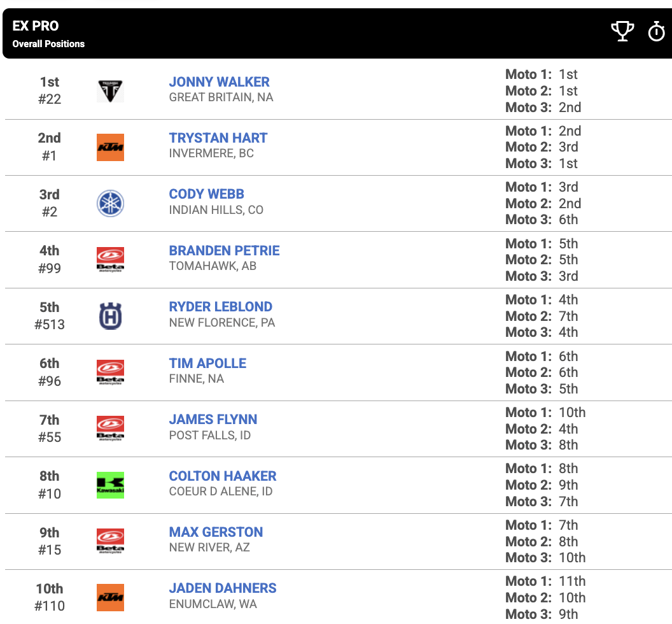Open Branden Petrie's profile link
Screen dimensions: 672x624
[224, 251]
